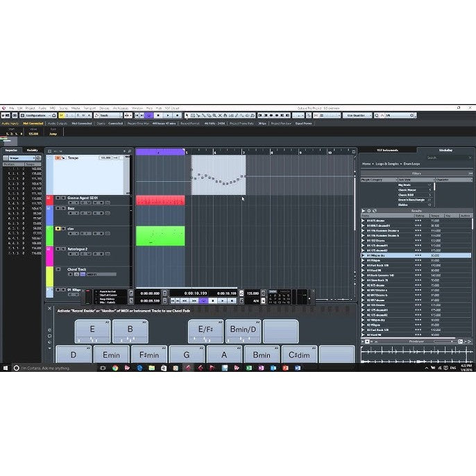Click the Record button in the top toolbar
476x476 pixels.
click(x=178, y=115)
